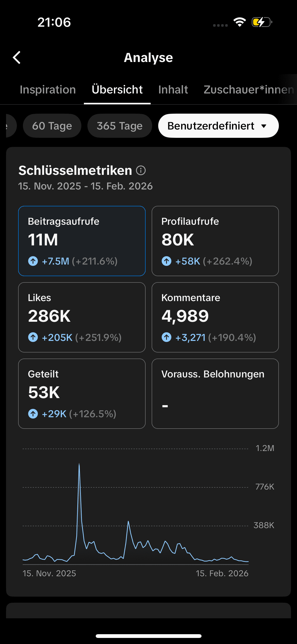The width and height of the screenshot is (297, 644).
Task: Open the Zuschauer*innen tab
Action: 249,90
